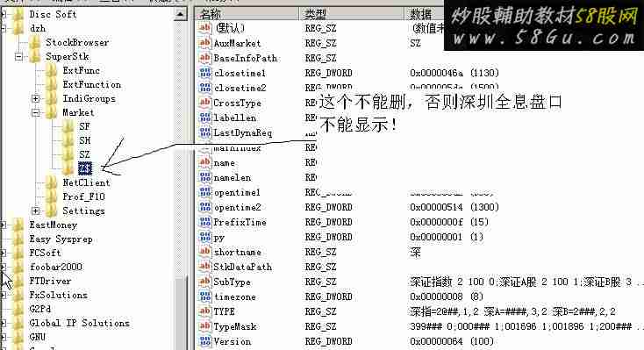Click the shortname string value icon
The height and width of the screenshot is (350, 644).
point(205,252)
